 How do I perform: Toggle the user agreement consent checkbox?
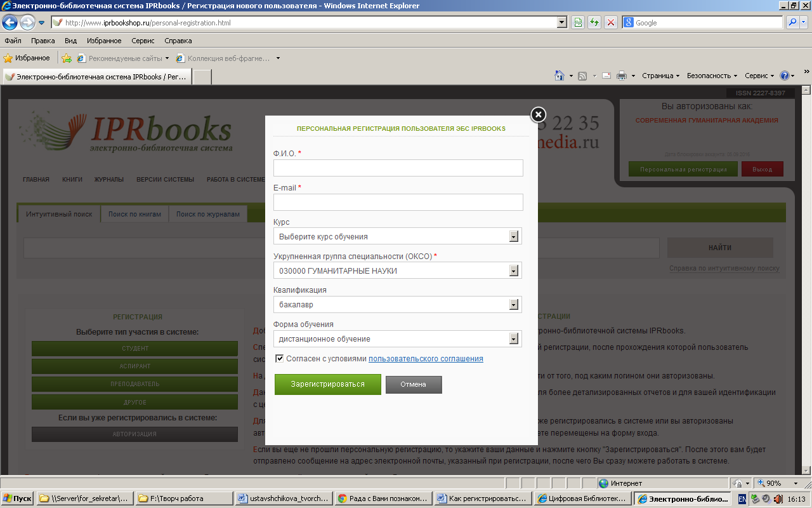point(280,359)
